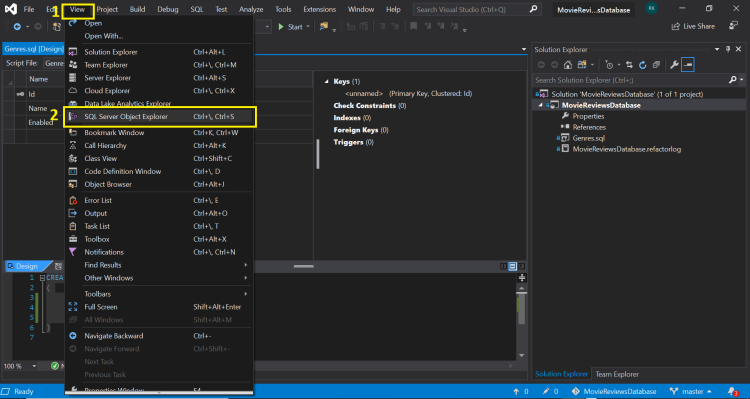Select MovieReviewsDatabase.refactorlog file
The image size is (750, 399).
[x=627, y=149]
